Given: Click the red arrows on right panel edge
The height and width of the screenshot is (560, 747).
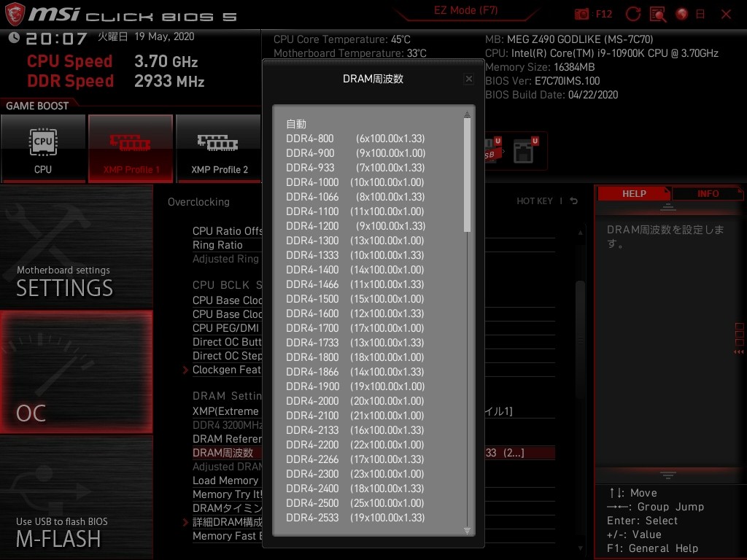Looking at the screenshot, I should click(x=739, y=352).
